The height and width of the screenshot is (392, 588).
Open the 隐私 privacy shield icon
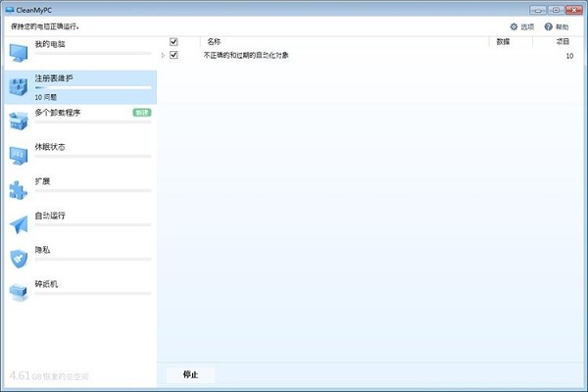(x=19, y=257)
